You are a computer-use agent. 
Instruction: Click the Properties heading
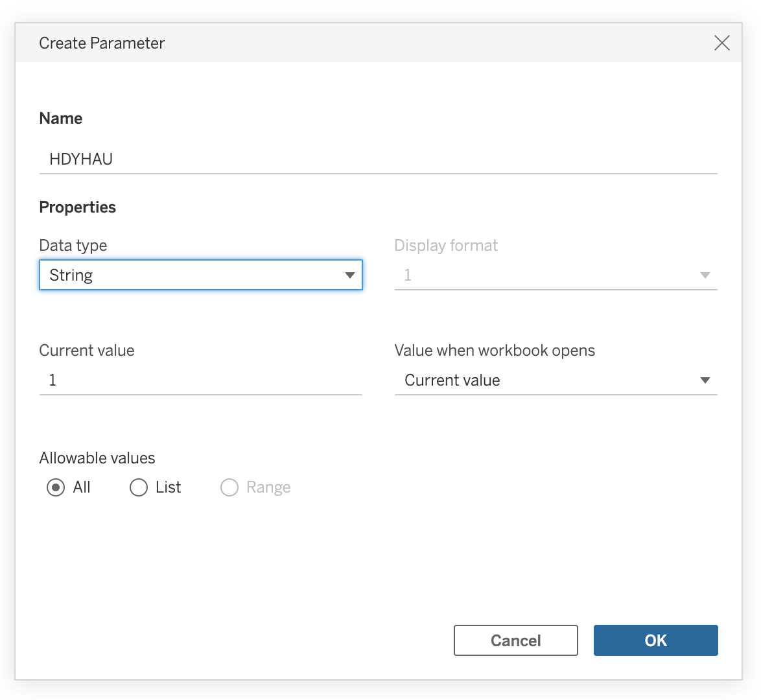click(x=78, y=207)
